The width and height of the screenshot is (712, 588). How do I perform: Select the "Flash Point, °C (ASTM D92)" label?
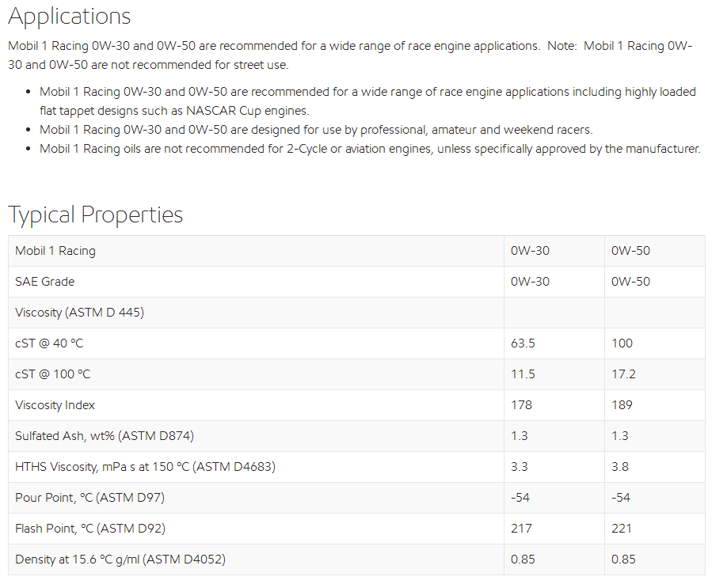[90, 529]
